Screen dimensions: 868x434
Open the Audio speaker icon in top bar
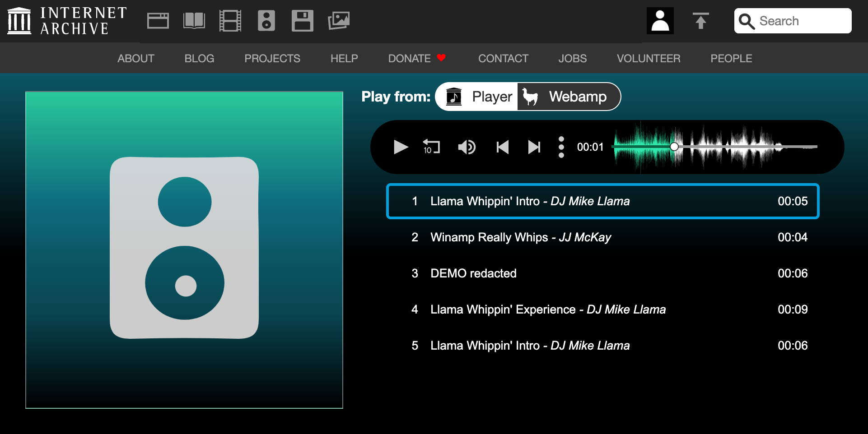pos(266,21)
